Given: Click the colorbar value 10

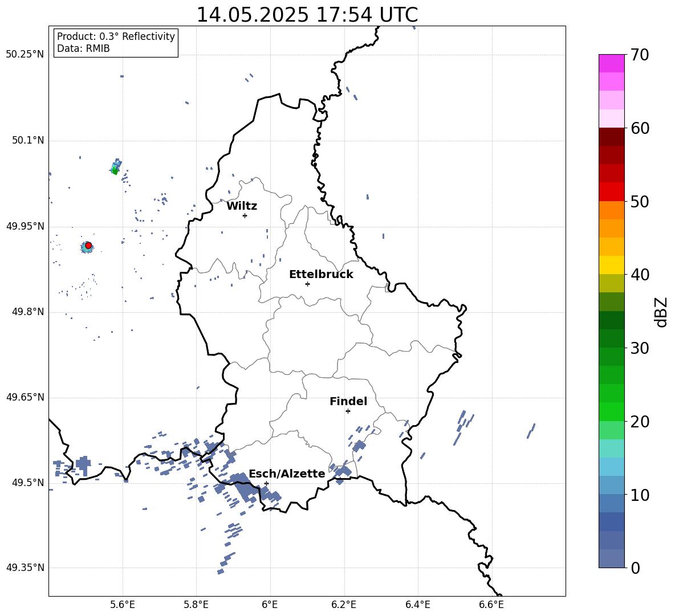Looking at the screenshot, I should [640, 495].
